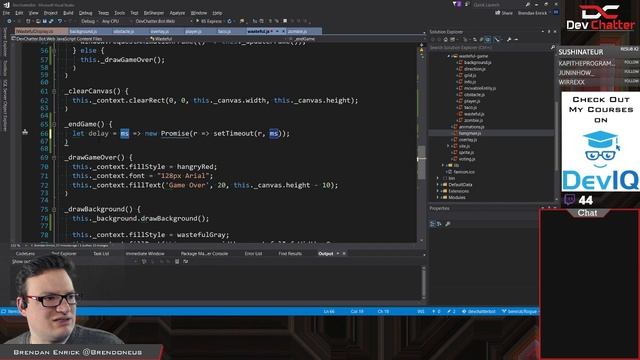
Task: Click the Clear All icon in Output
Action: pos(177,262)
